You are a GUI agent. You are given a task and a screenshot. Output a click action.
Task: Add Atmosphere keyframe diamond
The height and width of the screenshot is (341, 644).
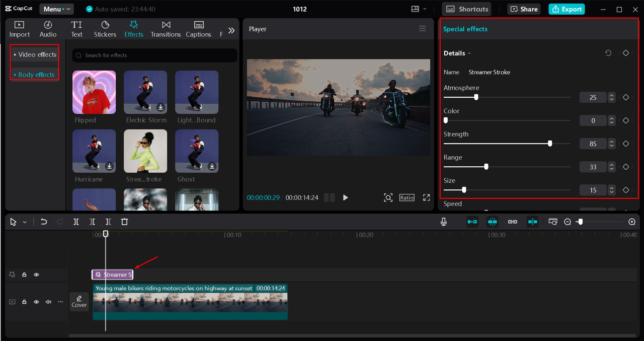[x=626, y=97]
